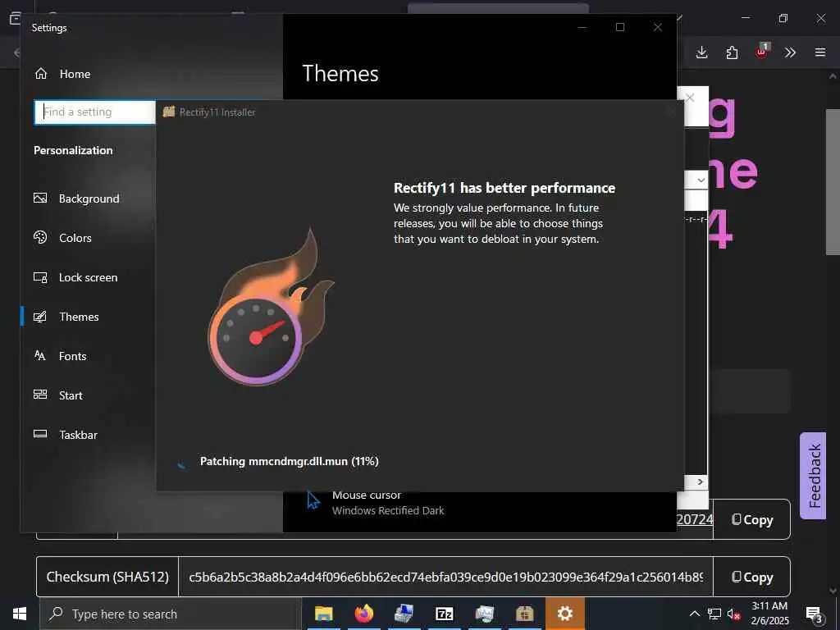Open the Windows Start menu
Image resolution: width=840 pixels, height=630 pixels.
click(20, 614)
